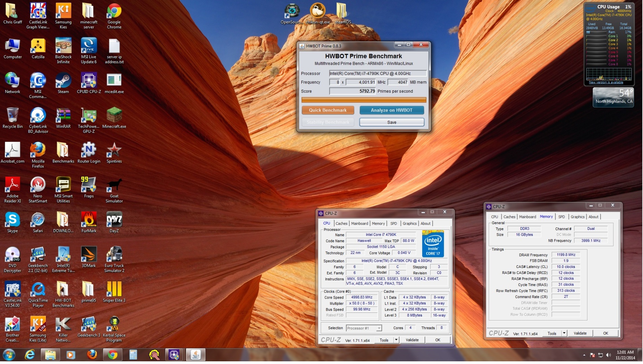Open About tab in left CPU-Z window
This screenshot has width=643, height=364.
click(x=426, y=224)
